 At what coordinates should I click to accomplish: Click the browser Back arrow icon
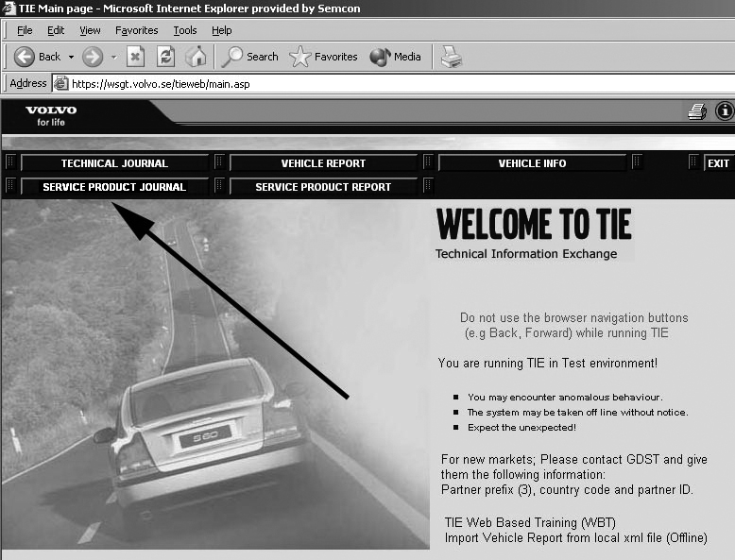[x=24, y=57]
